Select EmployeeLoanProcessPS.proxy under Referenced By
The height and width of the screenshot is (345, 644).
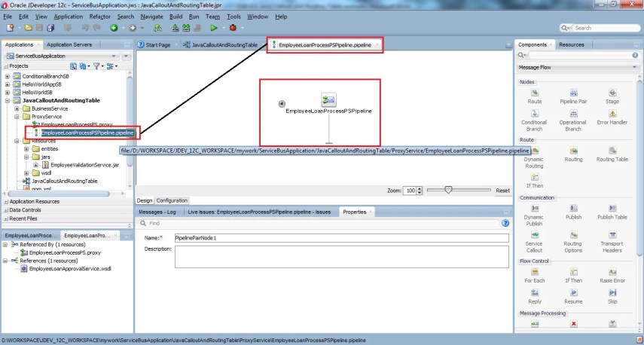coord(65,252)
